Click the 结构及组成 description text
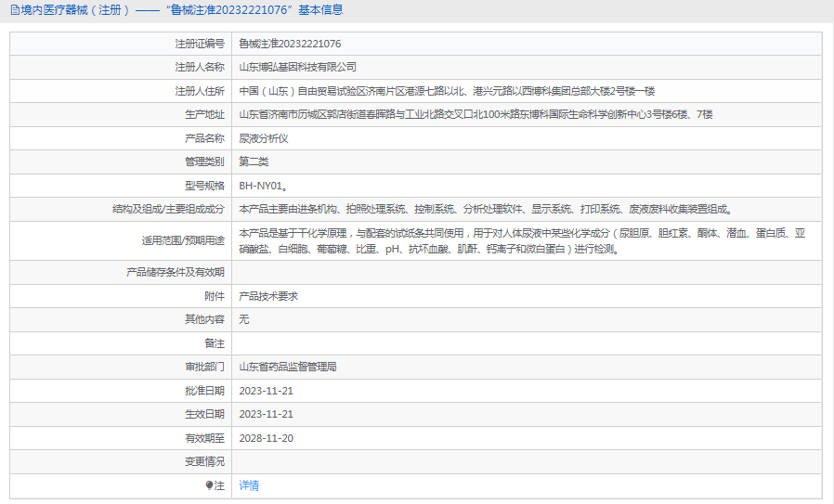Image resolution: width=834 pixels, height=504 pixels. 478,209
